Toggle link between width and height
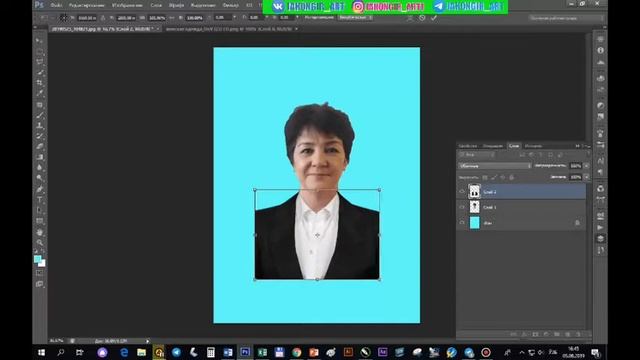This screenshot has width=640, height=360. 171,18
